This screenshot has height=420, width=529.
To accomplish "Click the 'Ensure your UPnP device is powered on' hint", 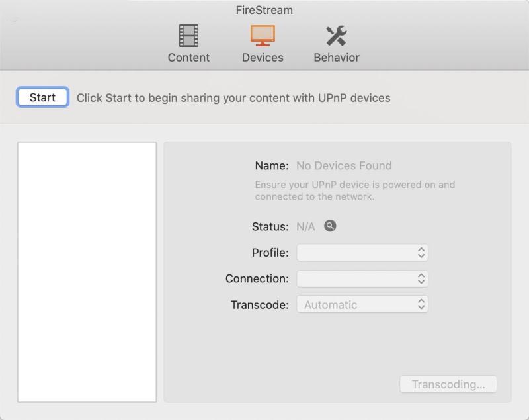I will [x=355, y=190].
